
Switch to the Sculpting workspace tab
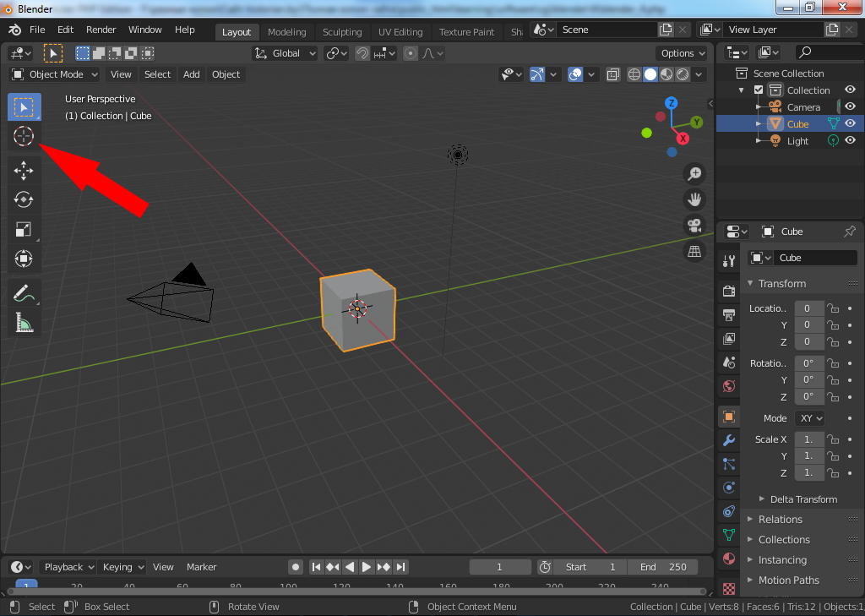(341, 32)
